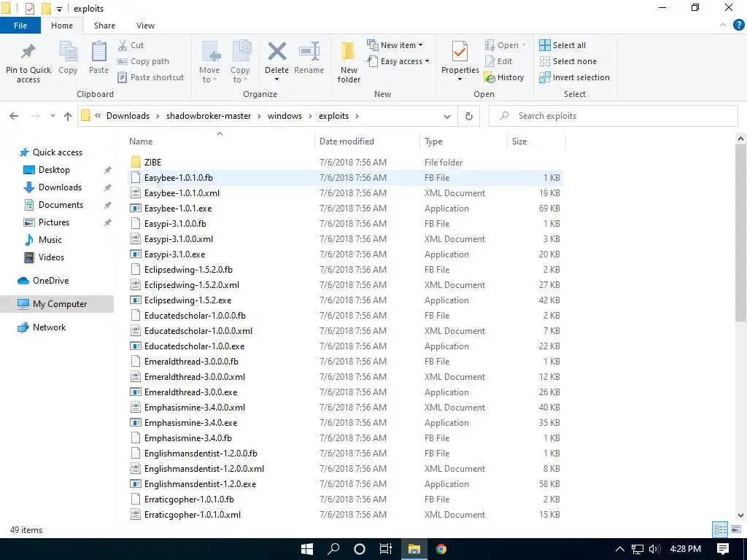747x560 pixels.
Task: Click windows in the address path
Action: (285, 116)
